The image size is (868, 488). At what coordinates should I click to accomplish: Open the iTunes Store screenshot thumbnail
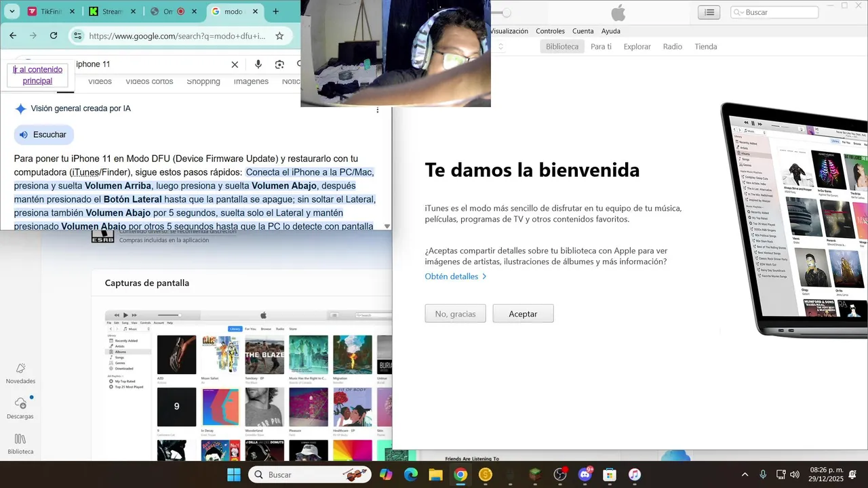(248, 385)
